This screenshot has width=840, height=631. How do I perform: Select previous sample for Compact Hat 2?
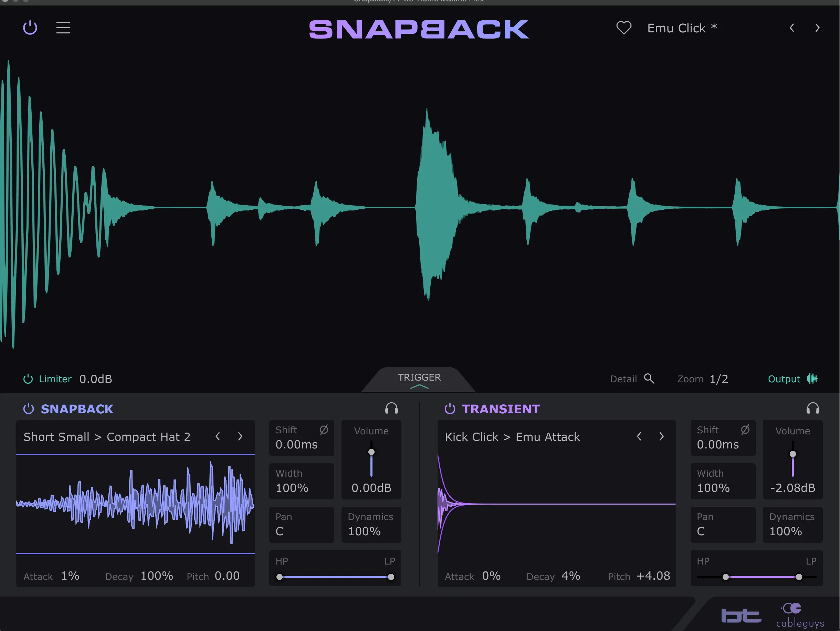(218, 436)
